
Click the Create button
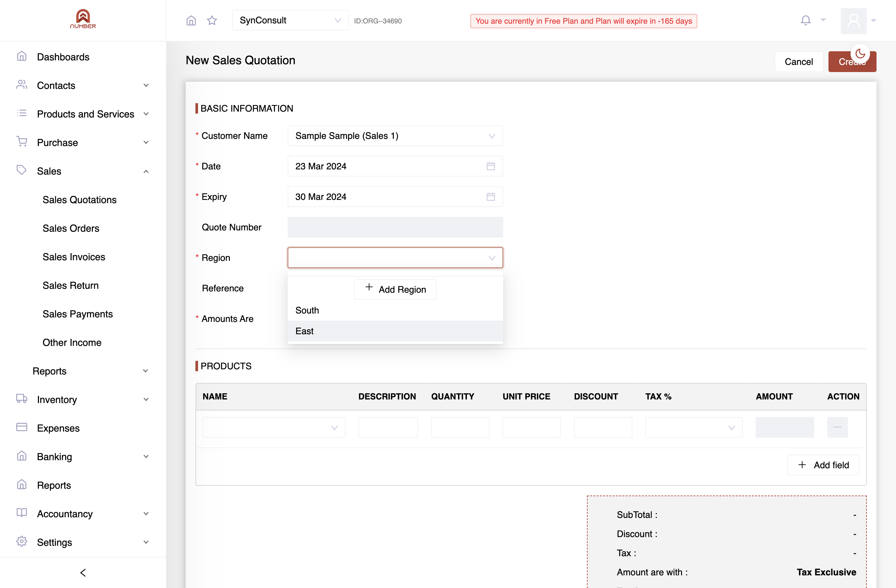click(x=852, y=62)
